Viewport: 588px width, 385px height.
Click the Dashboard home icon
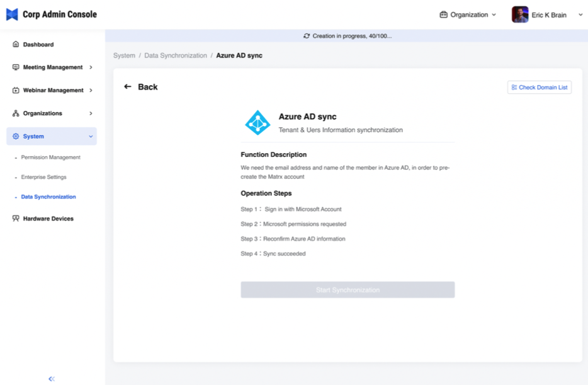click(x=16, y=45)
